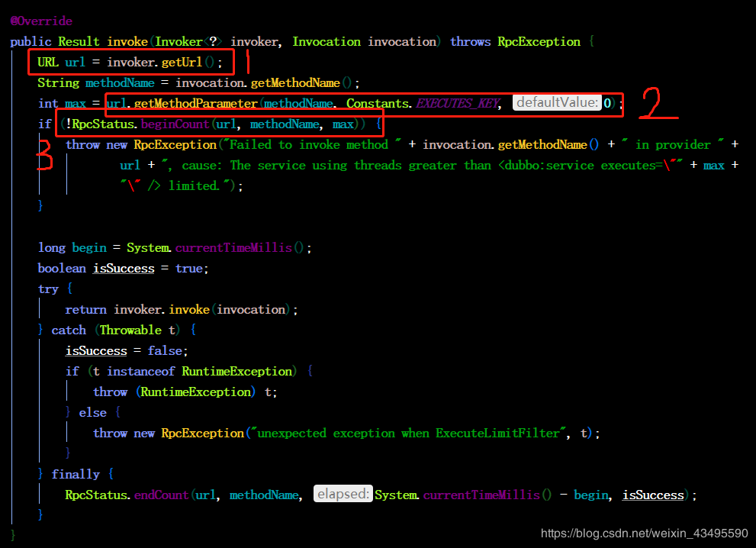
Task: Click 'Throwable' in the catch clause
Action: point(130,330)
